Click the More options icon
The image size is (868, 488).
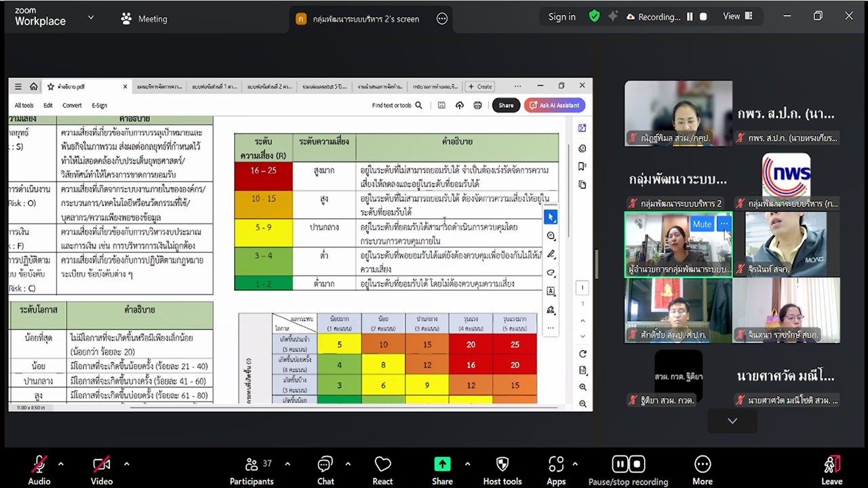703,465
